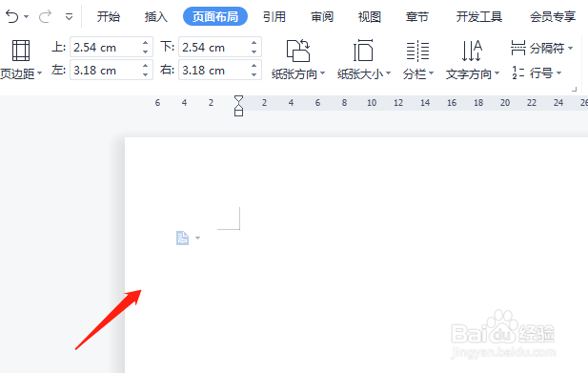
Task: Click the ruler at the 10 mark
Action: (372, 103)
